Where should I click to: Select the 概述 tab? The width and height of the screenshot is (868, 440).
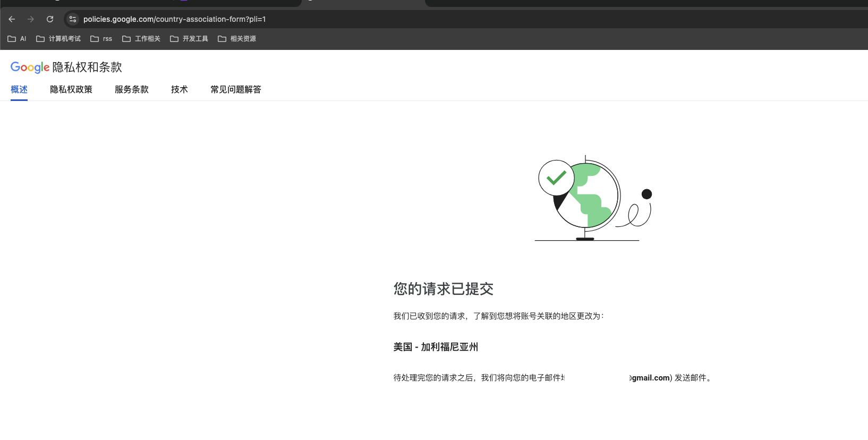[19, 89]
